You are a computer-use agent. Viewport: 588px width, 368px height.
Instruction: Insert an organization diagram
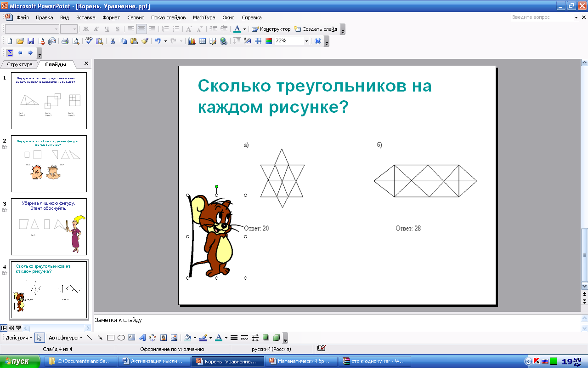click(153, 338)
